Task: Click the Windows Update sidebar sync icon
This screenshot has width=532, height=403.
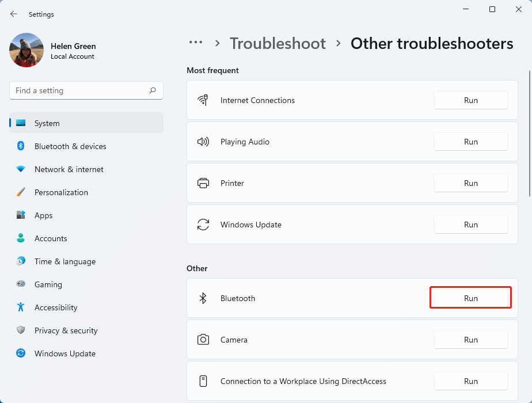Action: 21,353
